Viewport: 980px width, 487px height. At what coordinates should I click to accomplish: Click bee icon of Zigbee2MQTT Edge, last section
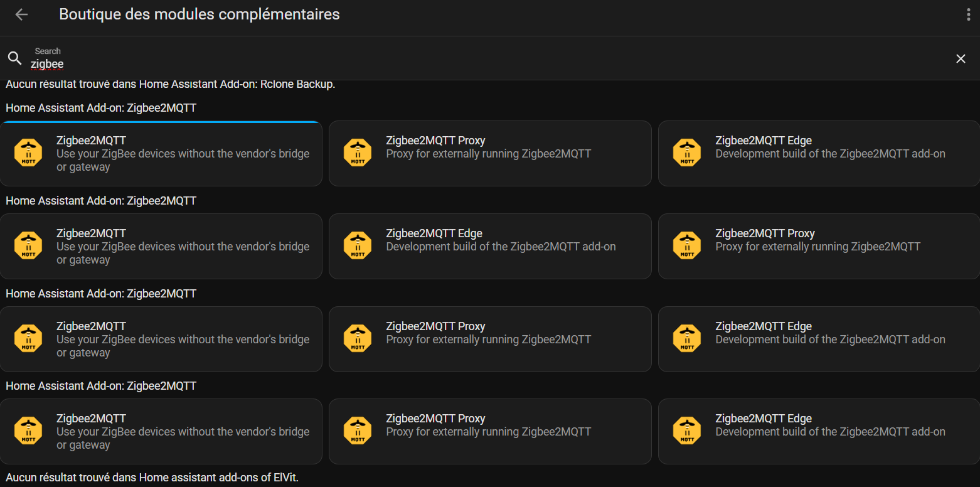[x=687, y=431]
